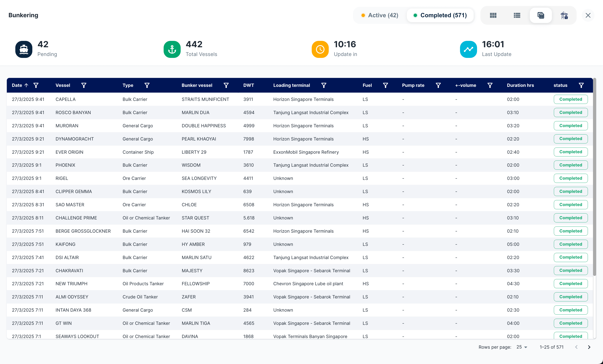603x364 pixels.
Task: Open filter for +-volume column
Action: [490, 85]
